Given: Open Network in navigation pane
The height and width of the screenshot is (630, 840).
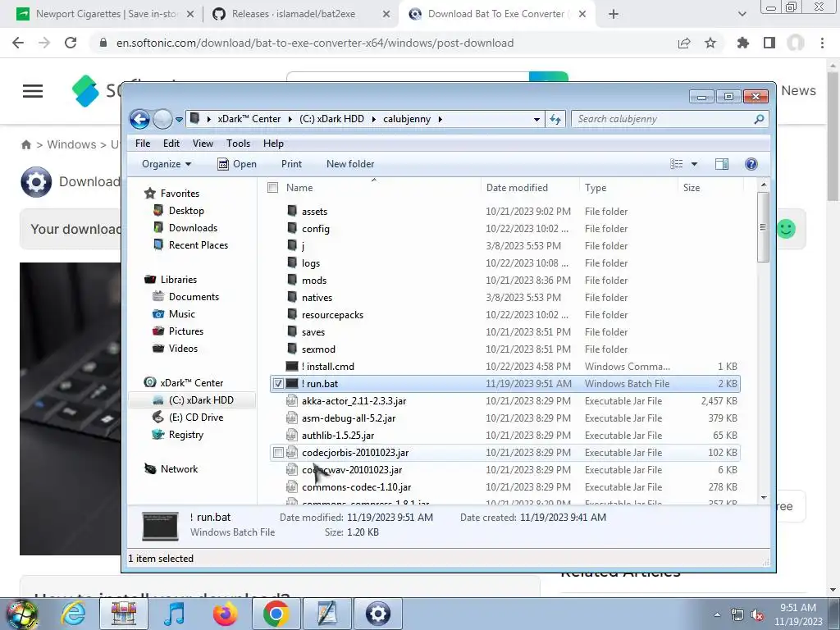Looking at the screenshot, I should (179, 469).
